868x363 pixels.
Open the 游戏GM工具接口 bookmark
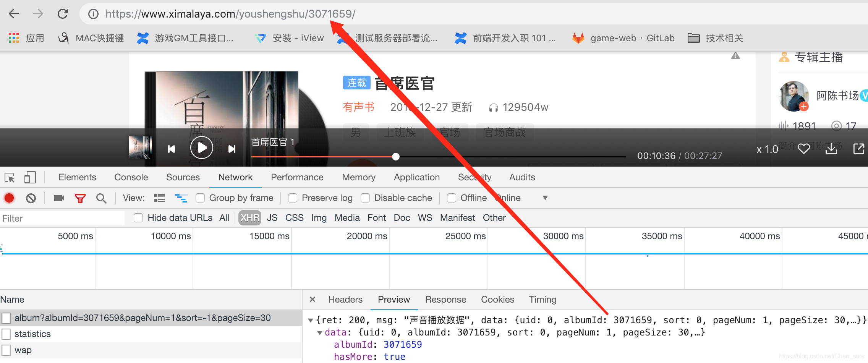(185, 38)
